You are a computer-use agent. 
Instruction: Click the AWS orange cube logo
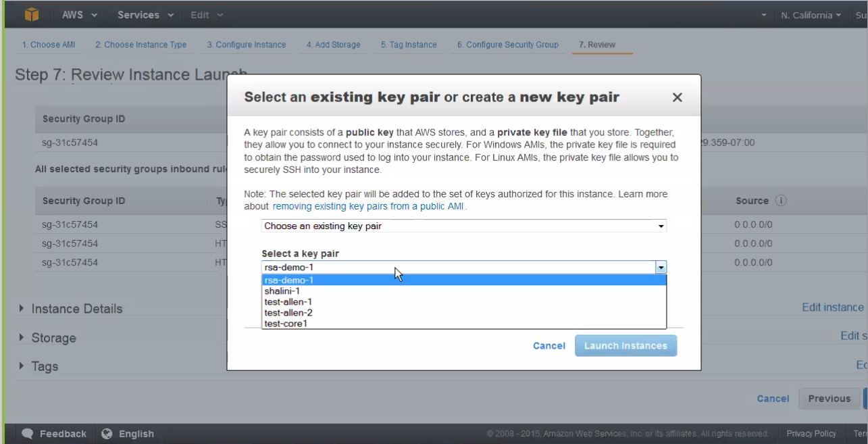tap(32, 14)
